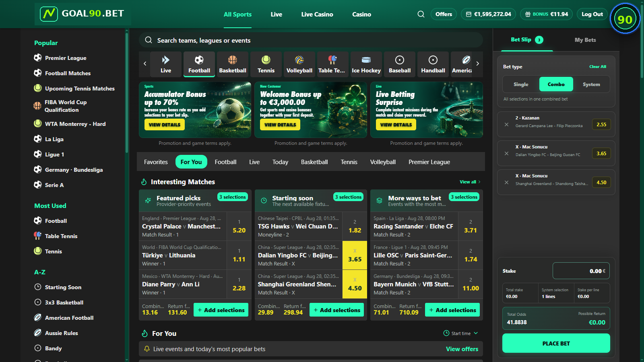Select the For You filter tab
Viewport: 644px width, 362px height.
point(191,162)
